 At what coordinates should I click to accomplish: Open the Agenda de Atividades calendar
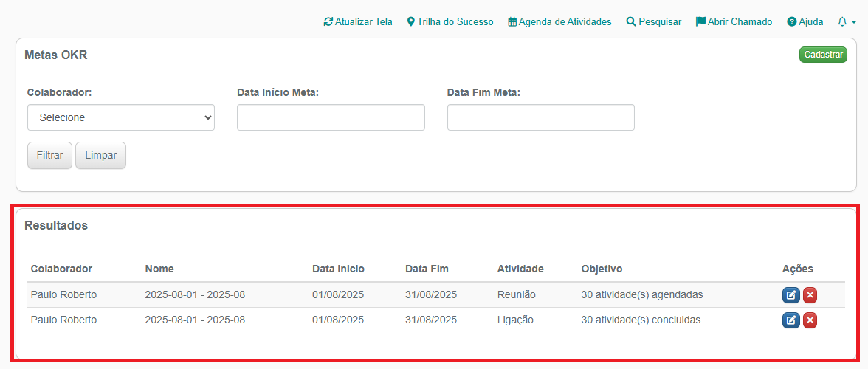559,22
